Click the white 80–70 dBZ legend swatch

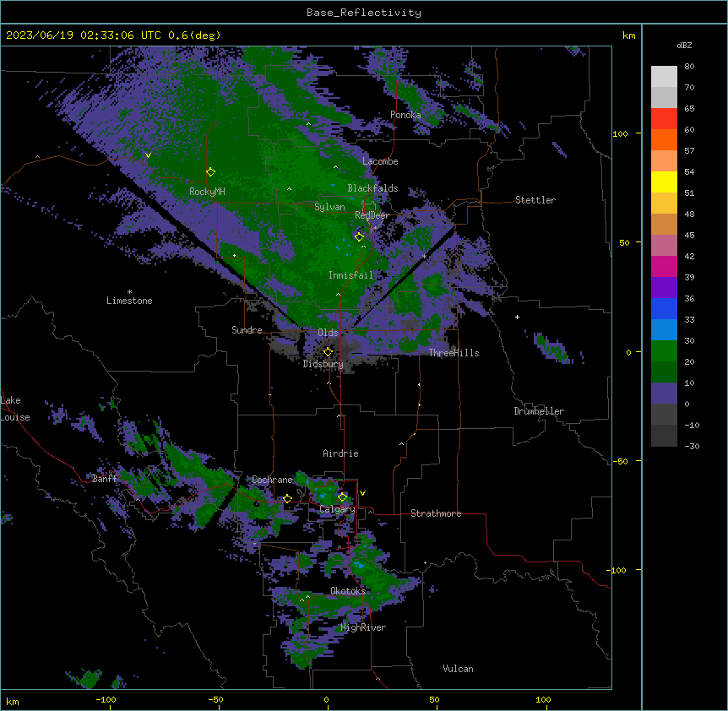(664, 77)
